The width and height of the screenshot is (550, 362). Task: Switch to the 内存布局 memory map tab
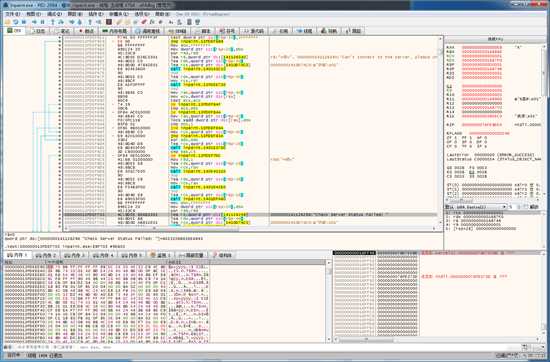[x=114, y=31]
